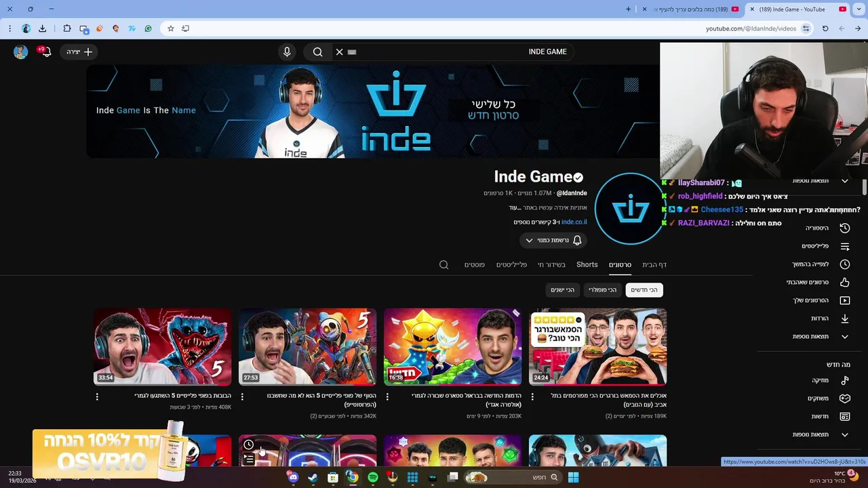Open the on-screen keyboard icon in search

click(352, 52)
